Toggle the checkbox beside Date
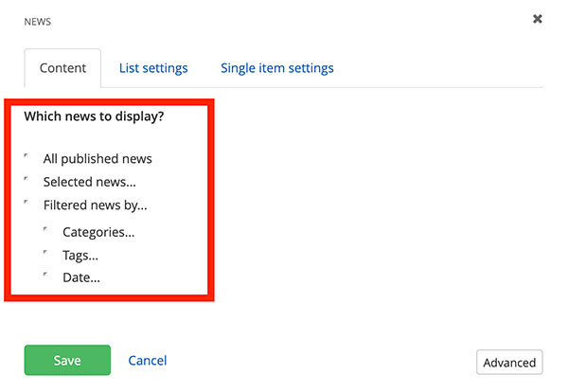Viewport: 568px width, 392px height. coord(46,276)
